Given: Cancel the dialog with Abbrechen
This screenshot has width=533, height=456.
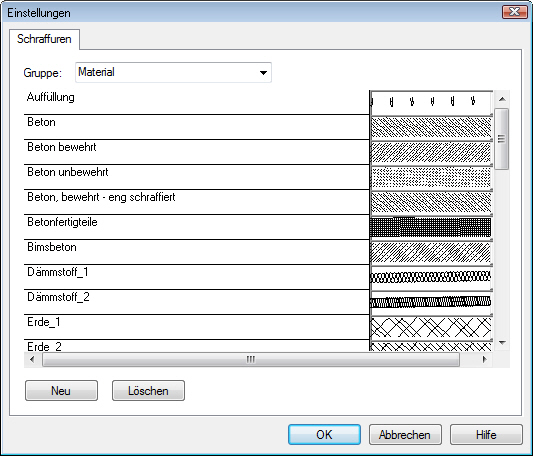Looking at the screenshot, I should pyautogui.click(x=405, y=435).
